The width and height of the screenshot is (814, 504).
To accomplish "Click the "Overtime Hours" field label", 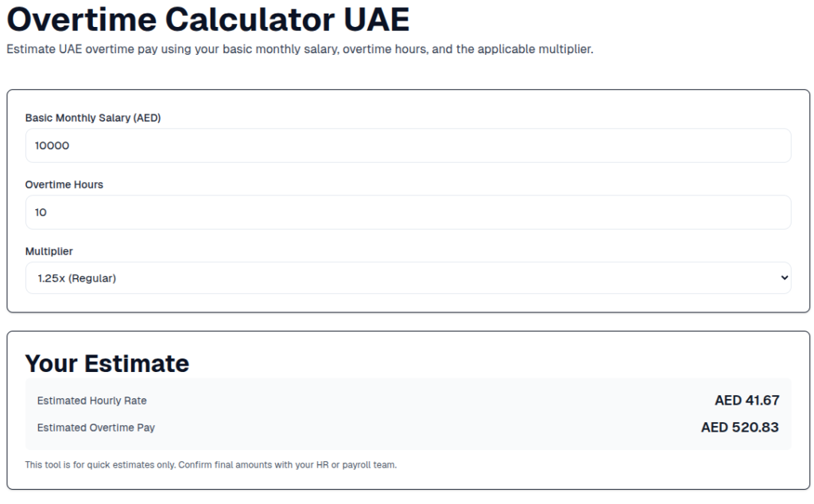I will [64, 184].
